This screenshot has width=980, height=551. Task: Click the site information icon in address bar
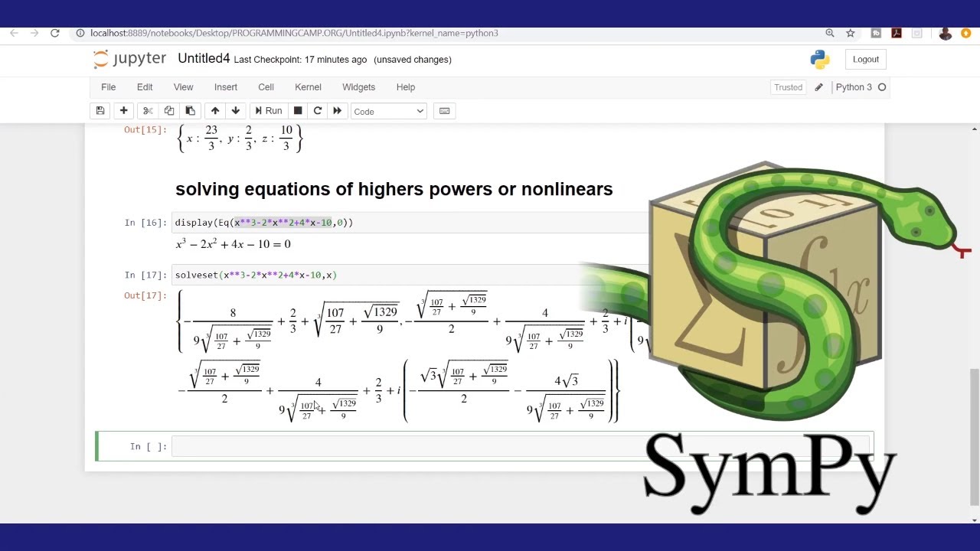[x=80, y=33]
